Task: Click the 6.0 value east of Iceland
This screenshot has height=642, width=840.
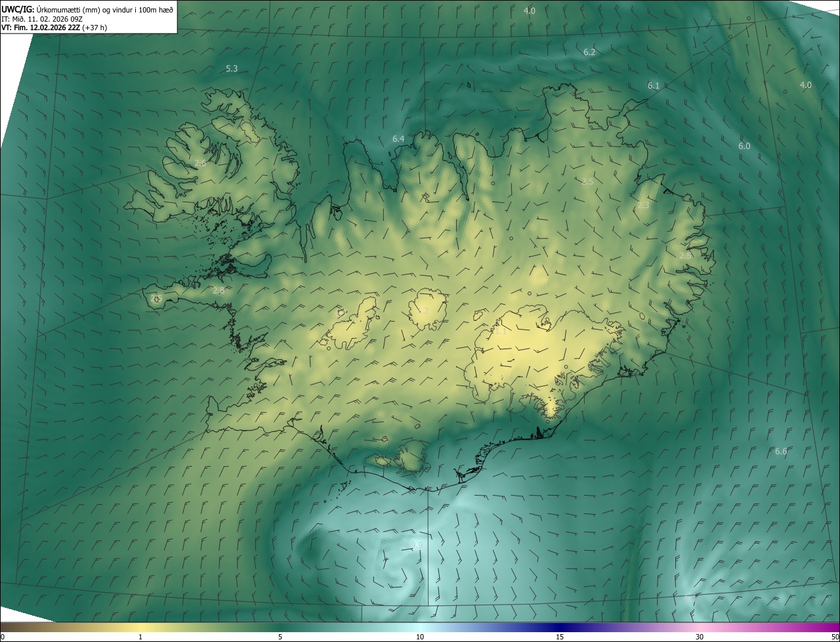Action: coord(744,146)
